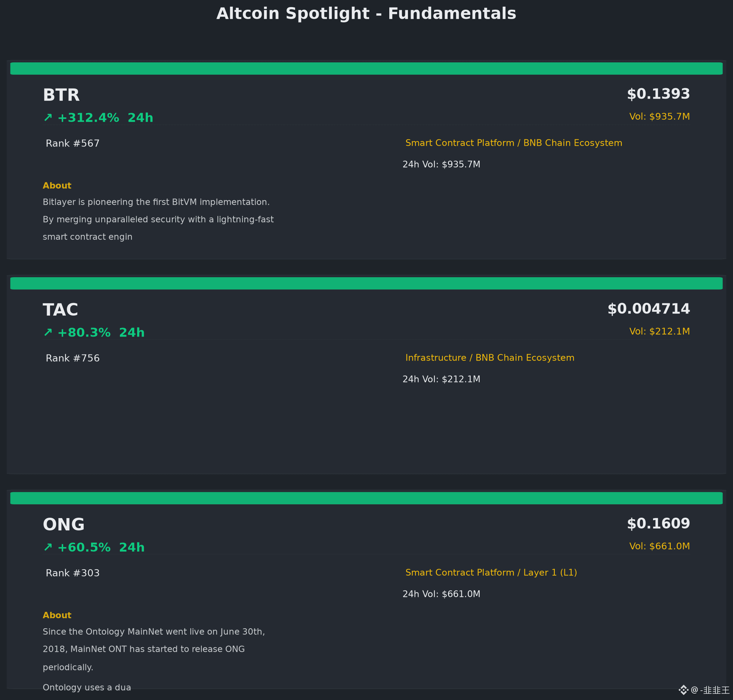Click the ONG green up-arrow icon
Viewport: 733px width, 700px height.
(x=48, y=547)
